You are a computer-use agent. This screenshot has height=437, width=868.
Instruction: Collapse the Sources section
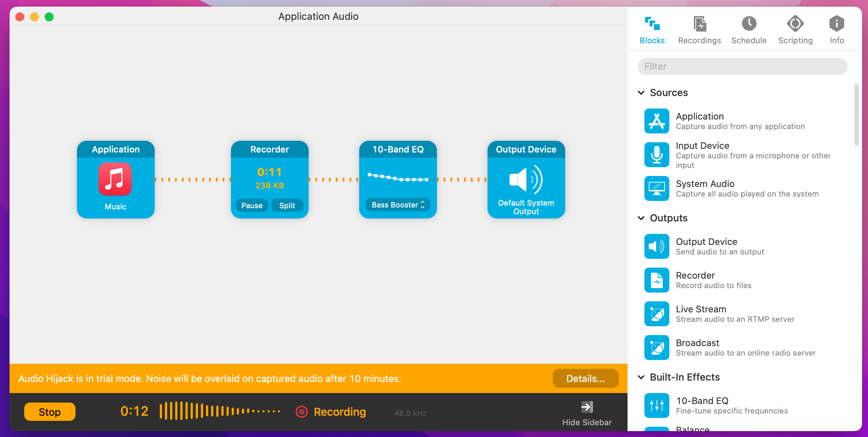(641, 93)
